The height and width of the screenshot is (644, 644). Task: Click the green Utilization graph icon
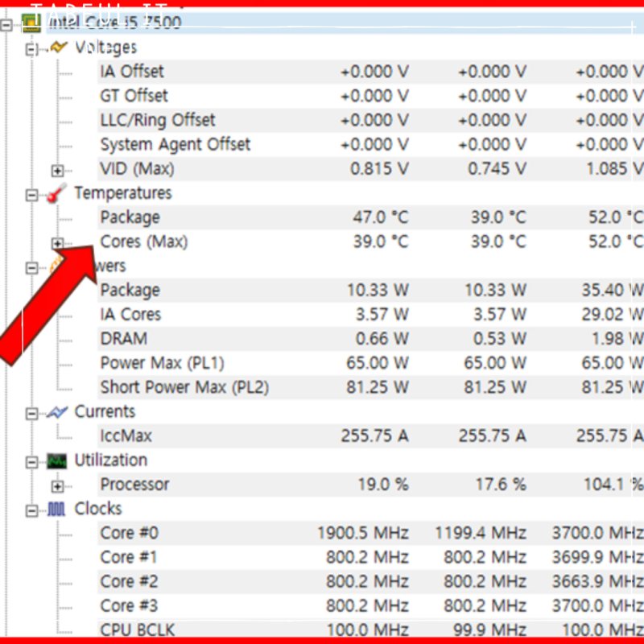pos(56,460)
